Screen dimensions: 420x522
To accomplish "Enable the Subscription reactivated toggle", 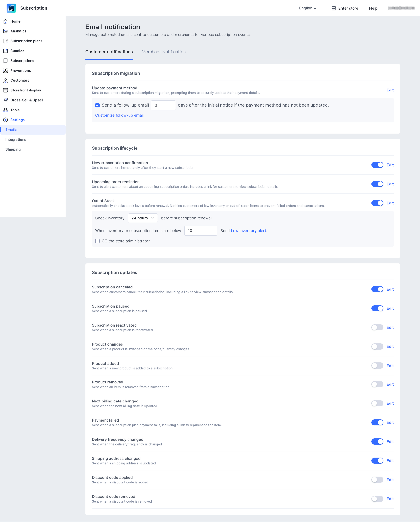I will click(377, 327).
